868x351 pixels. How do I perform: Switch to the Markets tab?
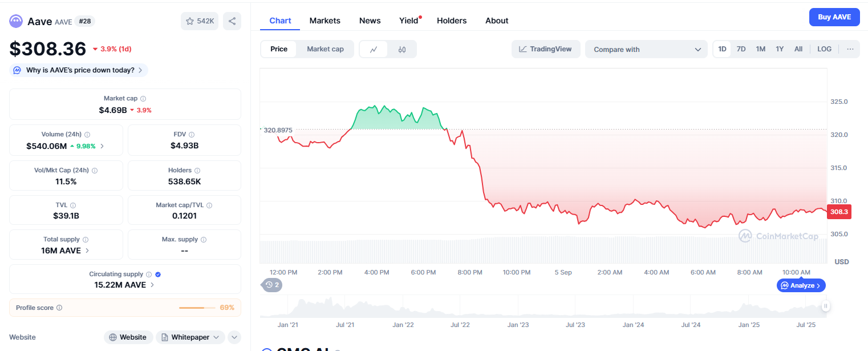pyautogui.click(x=325, y=21)
